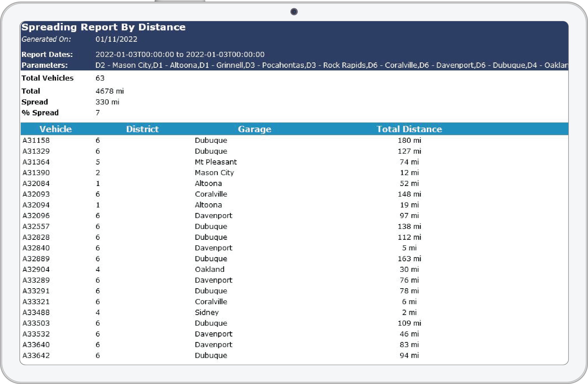The image size is (588, 384).
Task: Click the 112 mi distance cell
Action: [409, 237]
